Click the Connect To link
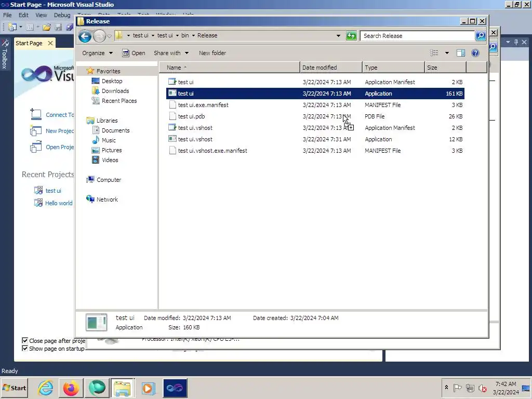Viewport: 532px width, 399px height. pos(60,115)
